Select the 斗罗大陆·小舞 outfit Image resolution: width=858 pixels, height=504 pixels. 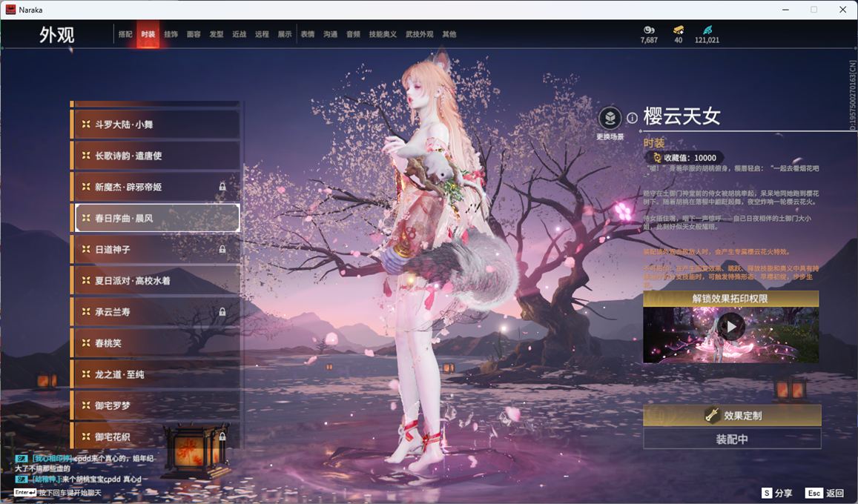(x=156, y=124)
